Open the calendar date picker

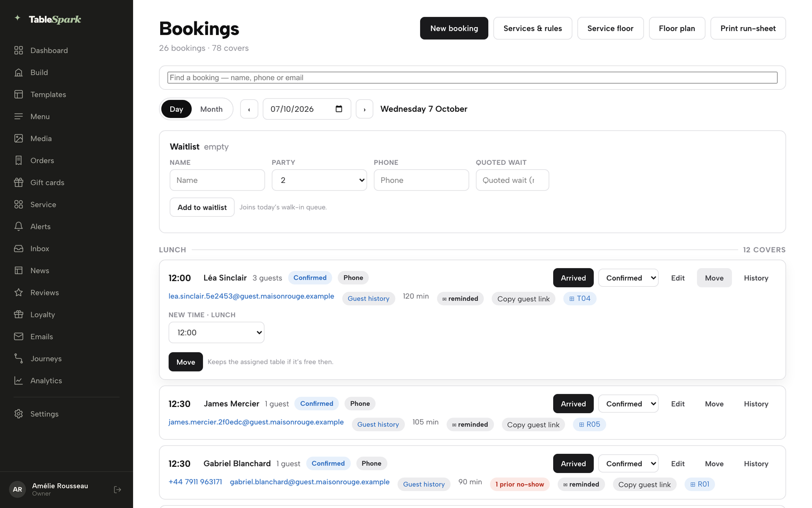339,109
